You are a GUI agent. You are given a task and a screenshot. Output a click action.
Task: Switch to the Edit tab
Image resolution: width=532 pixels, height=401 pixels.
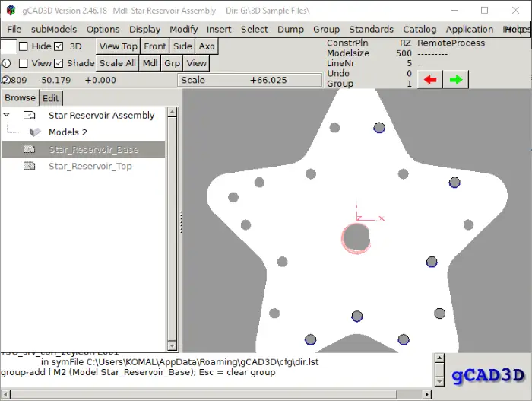[51, 98]
